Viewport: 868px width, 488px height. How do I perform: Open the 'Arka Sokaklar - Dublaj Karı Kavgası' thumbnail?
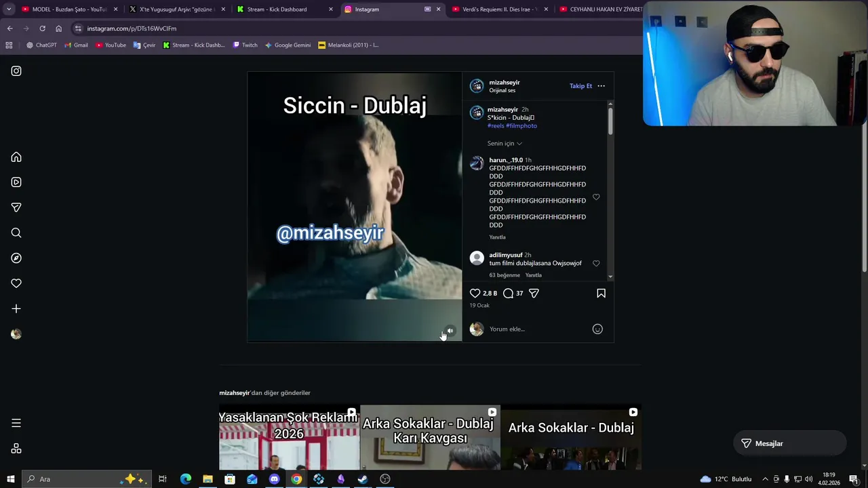coord(430,438)
